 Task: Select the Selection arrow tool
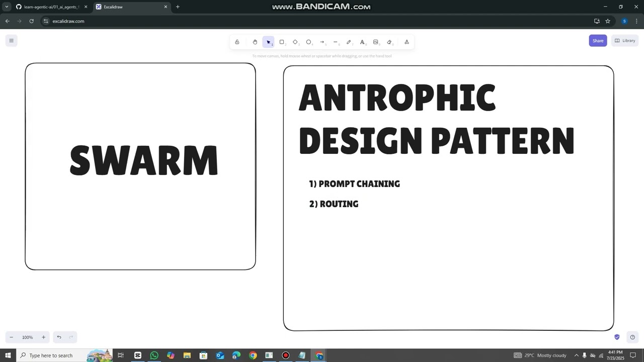[x=268, y=42]
